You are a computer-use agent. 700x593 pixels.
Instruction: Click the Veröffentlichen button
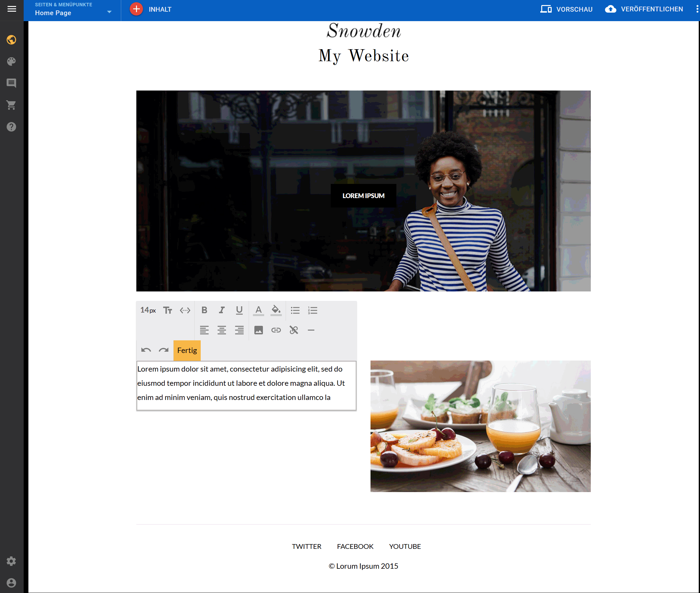[644, 9]
